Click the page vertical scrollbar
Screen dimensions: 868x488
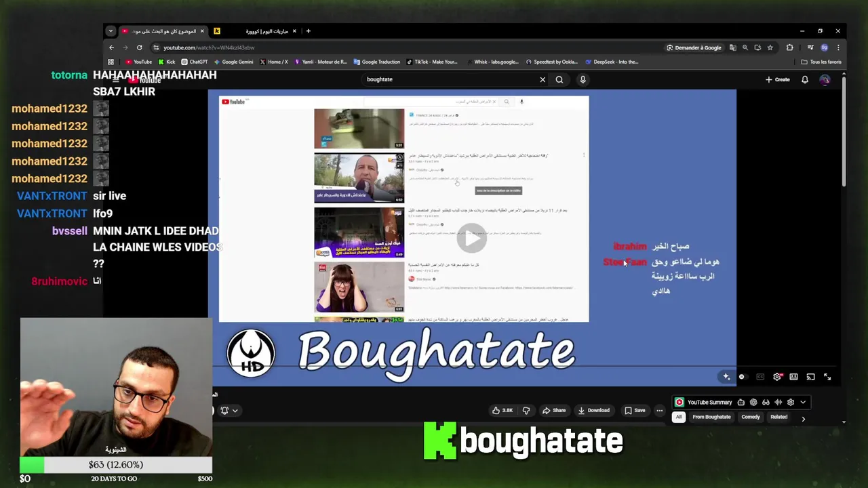click(844, 132)
